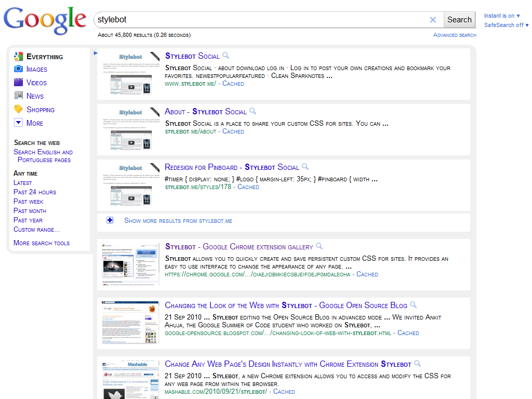Viewport: 532px width, 399px height.
Task: Click thumbnail of Stylebot Social result
Action: pyautogui.click(x=131, y=73)
